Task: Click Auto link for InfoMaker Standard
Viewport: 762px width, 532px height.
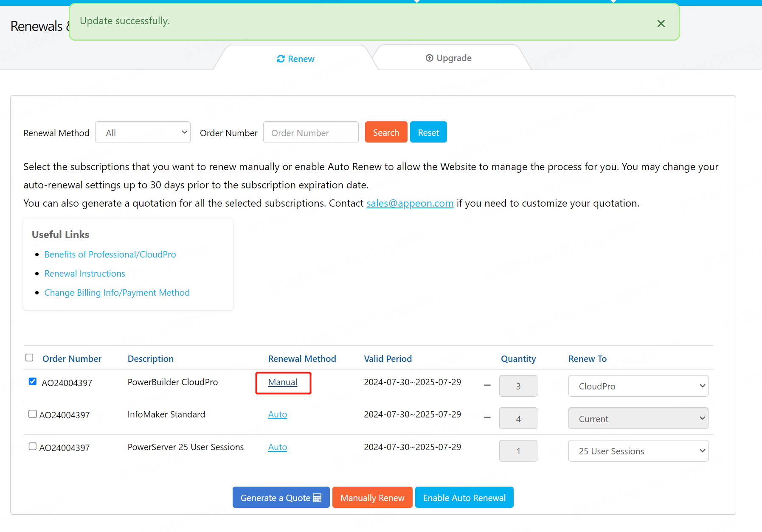Action: coord(278,414)
